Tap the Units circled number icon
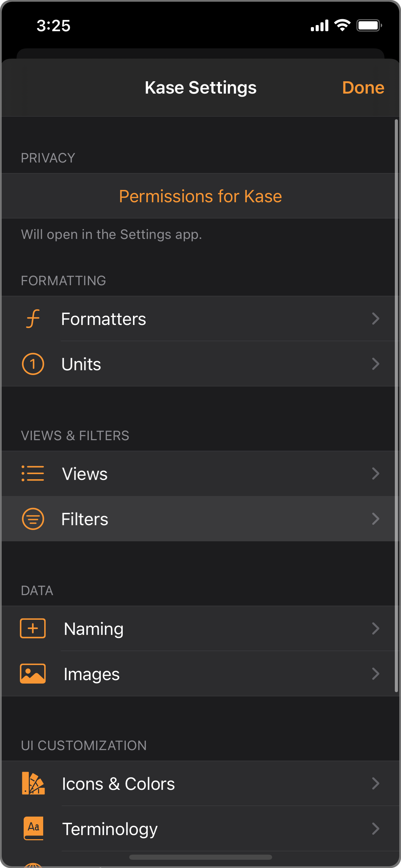The height and width of the screenshot is (868, 401). pos(33,364)
